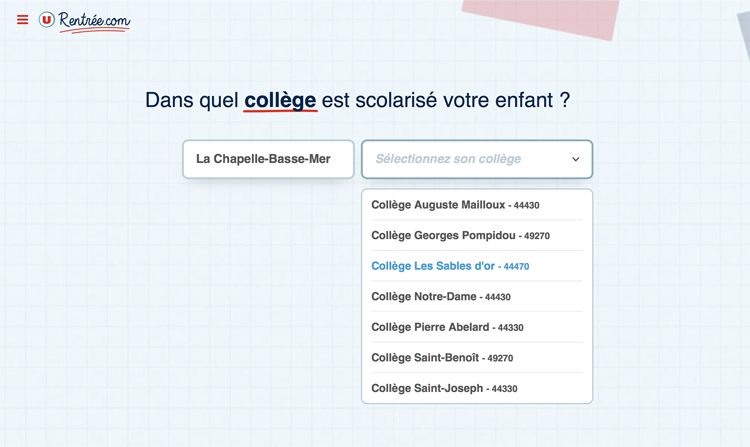Choose Collège Georges Pompidou - 49270
Screen dimensions: 750x447
pos(477,236)
